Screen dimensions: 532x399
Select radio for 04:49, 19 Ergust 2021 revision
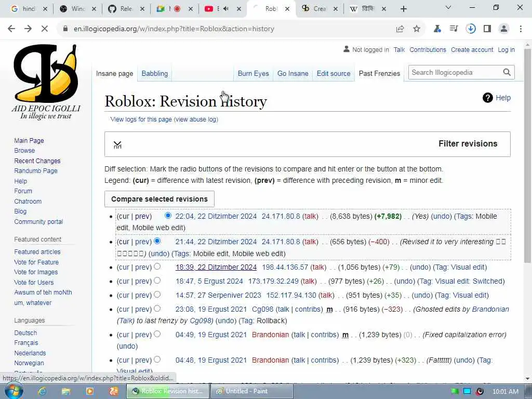tap(157, 334)
